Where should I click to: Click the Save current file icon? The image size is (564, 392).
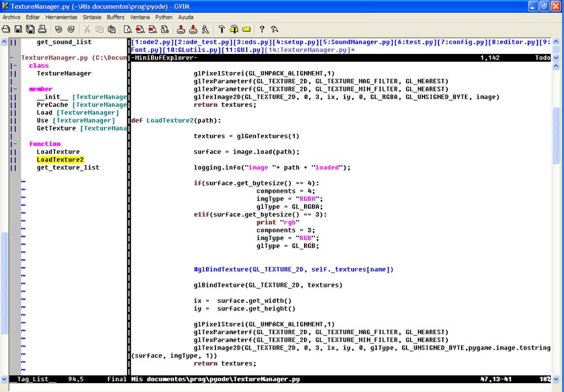tap(18, 29)
